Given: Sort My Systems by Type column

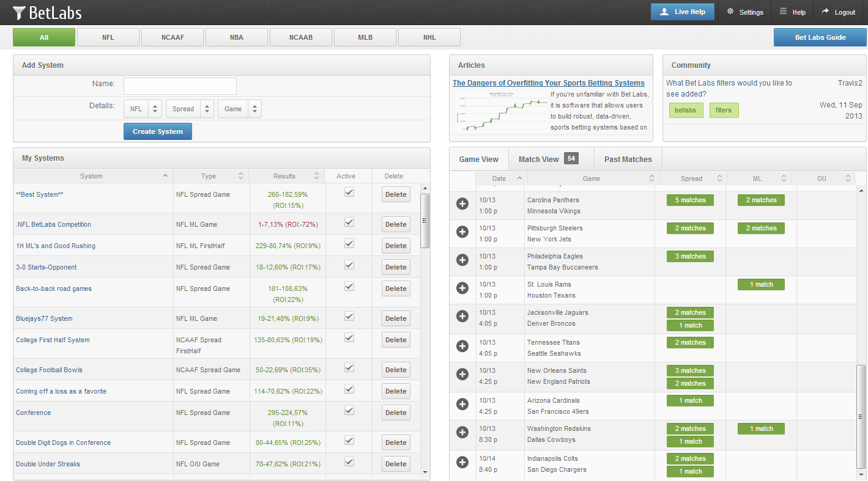Looking at the screenshot, I should (211, 176).
